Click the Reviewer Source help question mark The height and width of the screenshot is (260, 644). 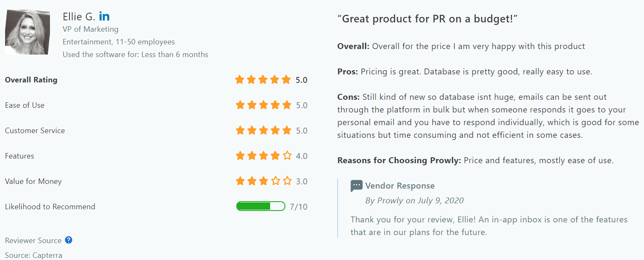pos(69,240)
